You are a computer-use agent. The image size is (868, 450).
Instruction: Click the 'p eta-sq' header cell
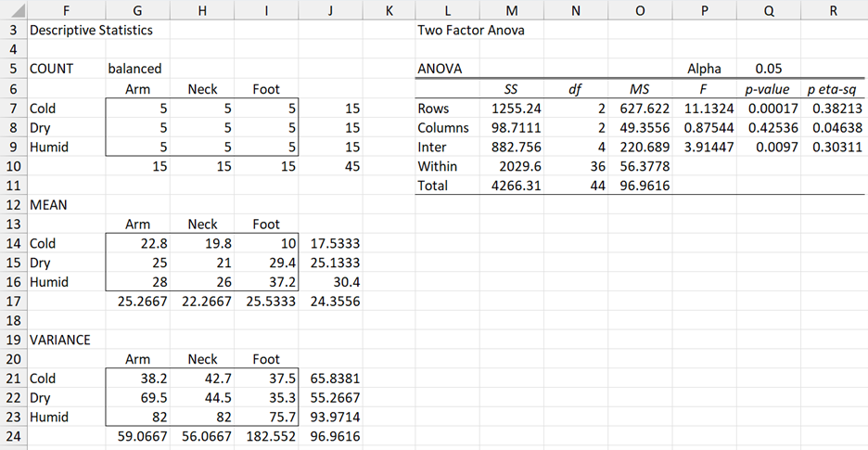click(x=834, y=88)
